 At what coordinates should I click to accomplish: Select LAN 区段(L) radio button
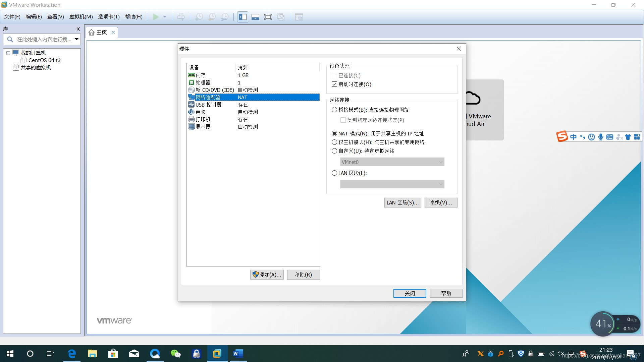click(x=334, y=173)
